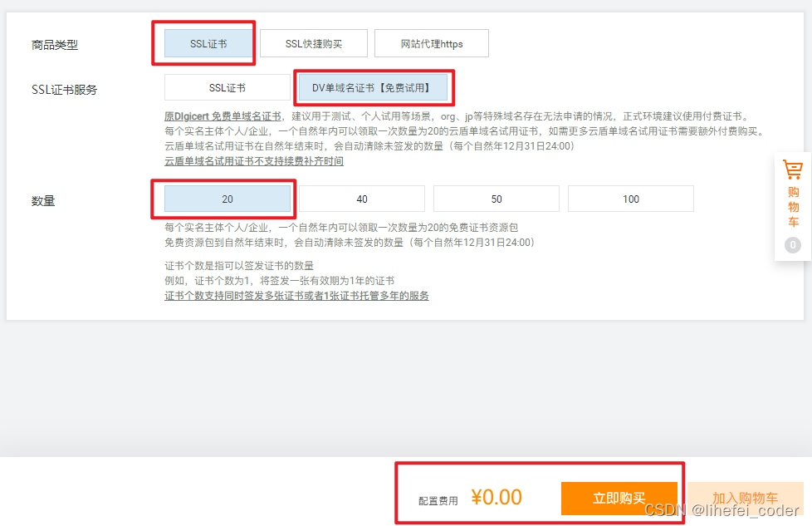Select 网站代理https product type

pos(432,43)
